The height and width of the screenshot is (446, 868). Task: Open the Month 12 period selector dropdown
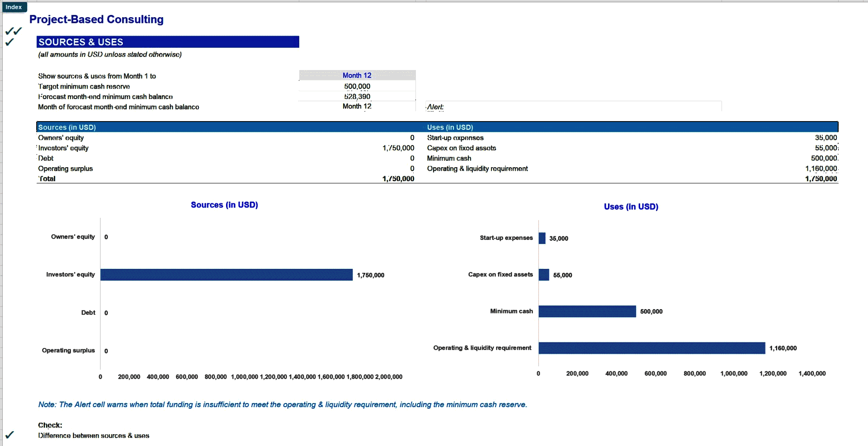(357, 75)
